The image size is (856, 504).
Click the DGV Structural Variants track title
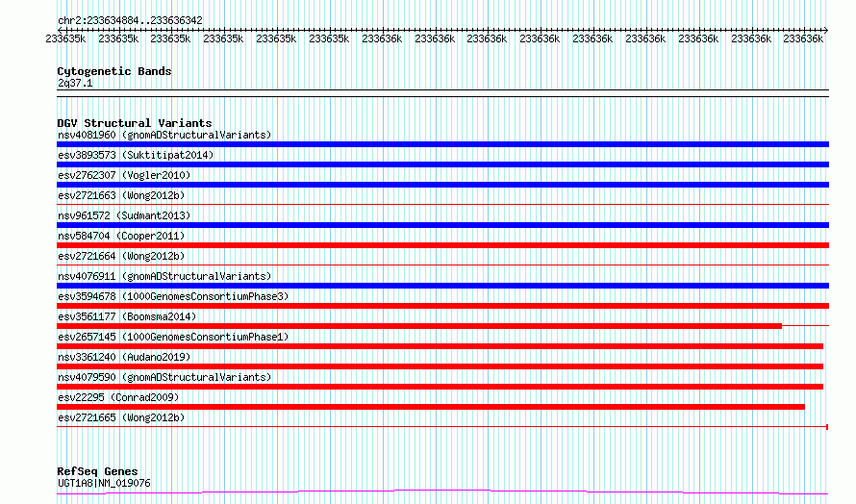pos(135,123)
